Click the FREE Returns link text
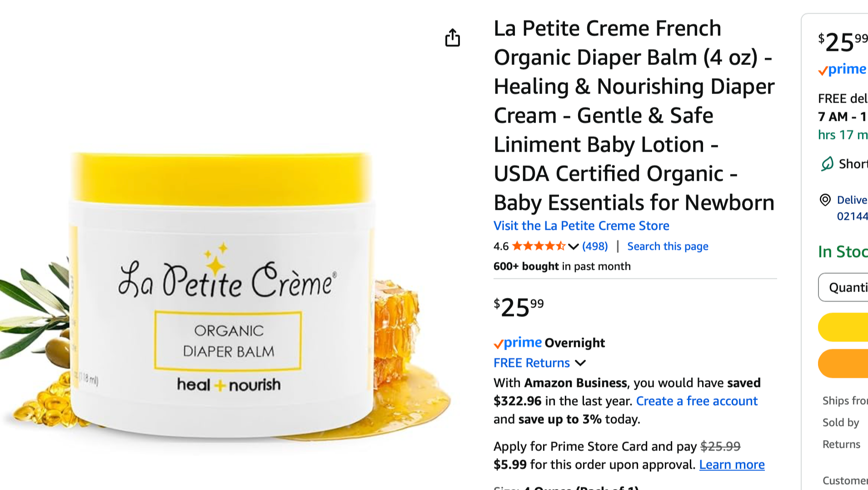The height and width of the screenshot is (490, 868). tap(532, 363)
